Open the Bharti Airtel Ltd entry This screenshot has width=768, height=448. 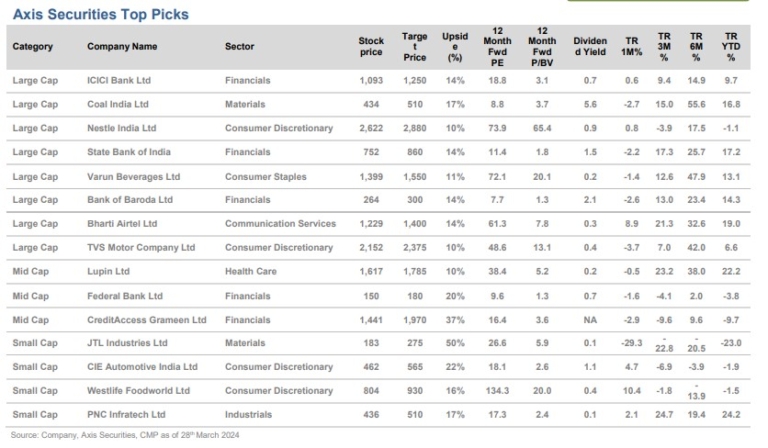(x=123, y=223)
